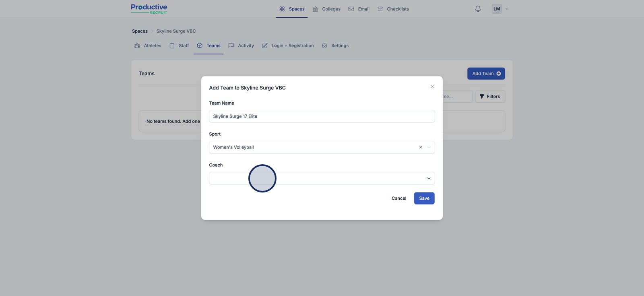
Task: Go to Colleges in top navigation
Action: click(x=326, y=9)
